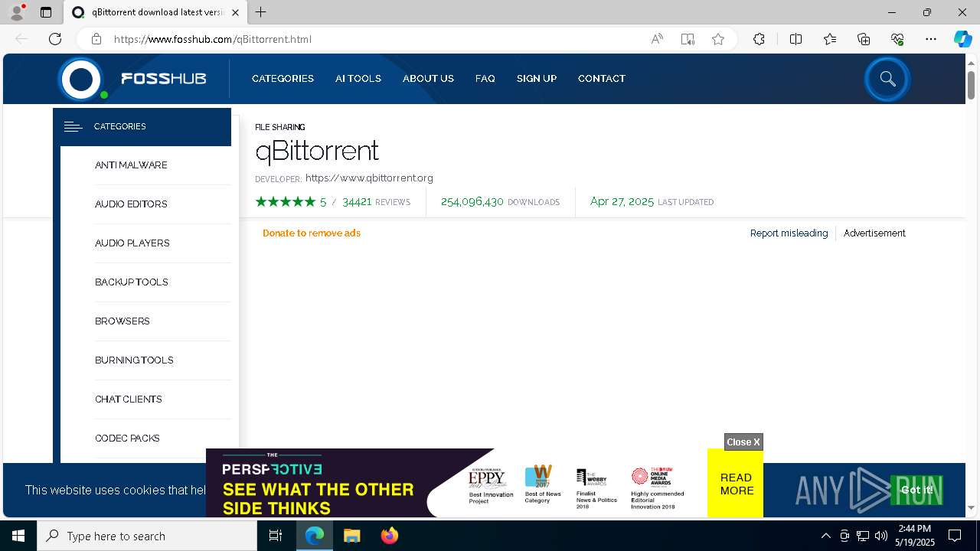Select the CODEC PACKS category

[x=127, y=439]
